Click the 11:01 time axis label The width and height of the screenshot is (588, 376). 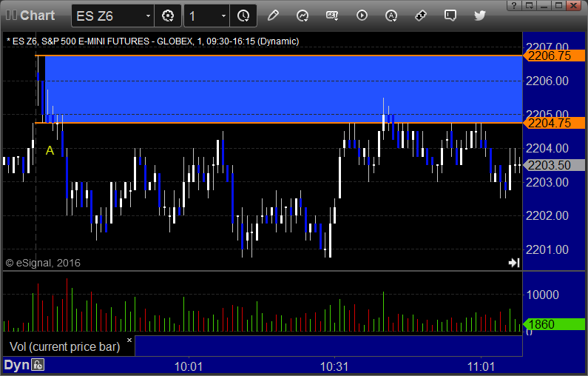(x=481, y=366)
